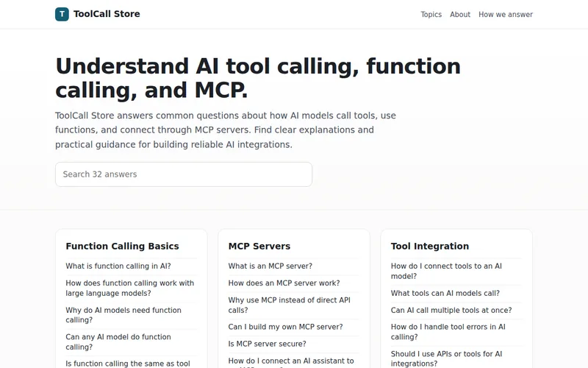Open 'Why use MCP instead of direct API calls?'

pyautogui.click(x=289, y=305)
